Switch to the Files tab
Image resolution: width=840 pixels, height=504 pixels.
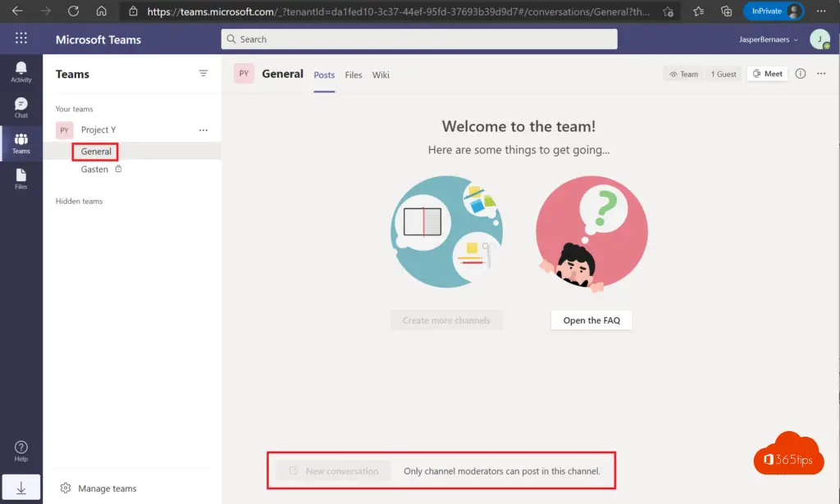[x=354, y=75]
